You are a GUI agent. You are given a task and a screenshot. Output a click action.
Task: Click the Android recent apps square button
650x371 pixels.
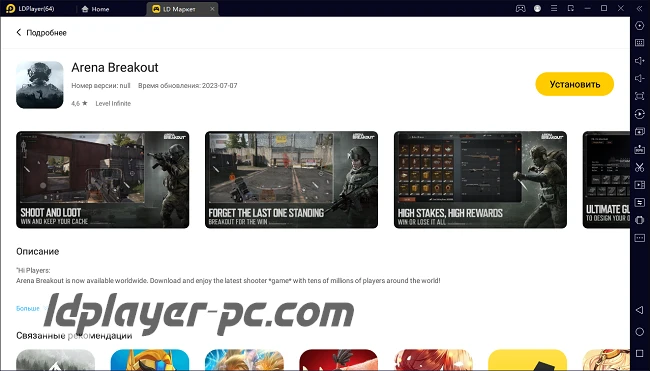(x=640, y=353)
